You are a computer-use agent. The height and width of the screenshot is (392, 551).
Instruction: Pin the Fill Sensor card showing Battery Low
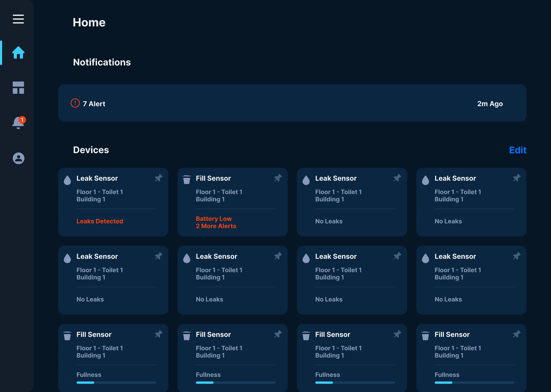click(x=278, y=178)
